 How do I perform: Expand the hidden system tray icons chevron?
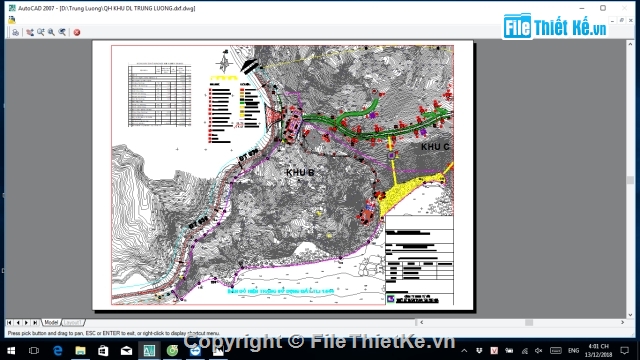tap(464, 351)
